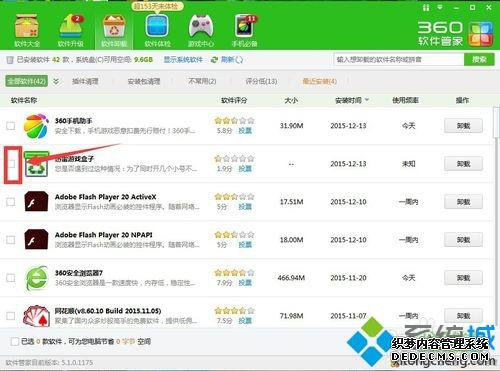Image resolution: width=500 pixels, height=371 pixels.
Task: Click the 软件评分 column header
Action: (234, 100)
